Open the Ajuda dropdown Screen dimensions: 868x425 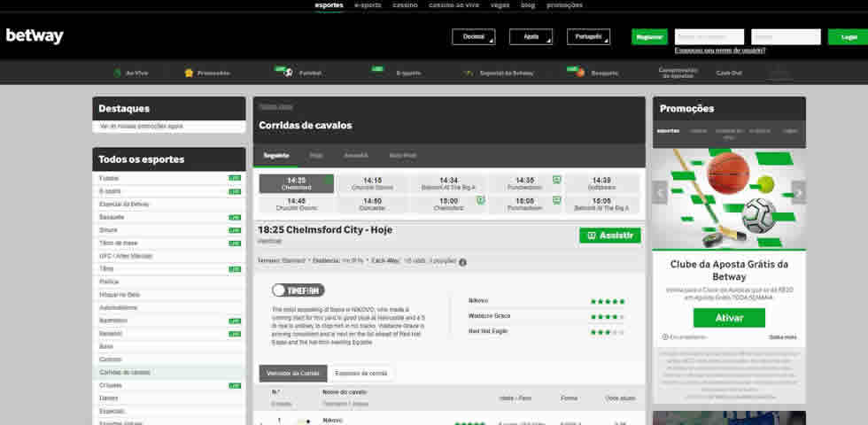(531, 36)
